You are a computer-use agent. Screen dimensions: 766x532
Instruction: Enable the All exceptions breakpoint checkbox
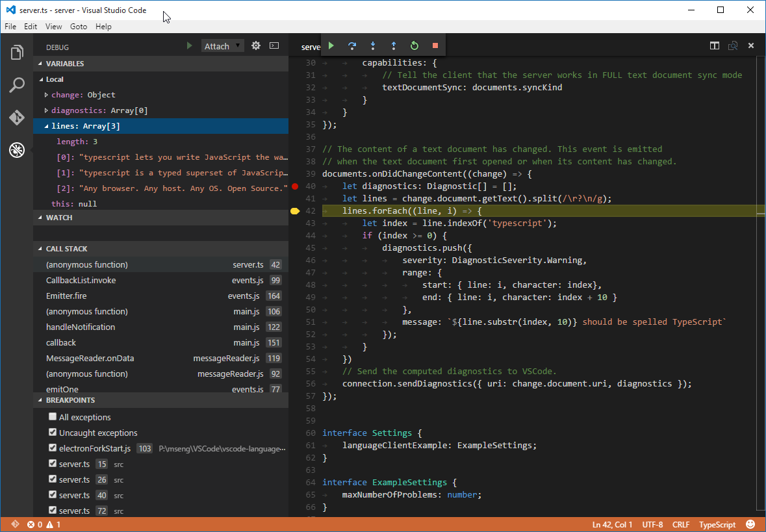pyautogui.click(x=53, y=417)
